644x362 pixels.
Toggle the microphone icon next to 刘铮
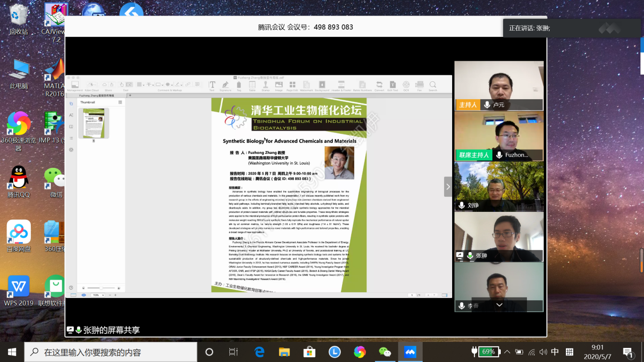pyautogui.click(x=462, y=205)
